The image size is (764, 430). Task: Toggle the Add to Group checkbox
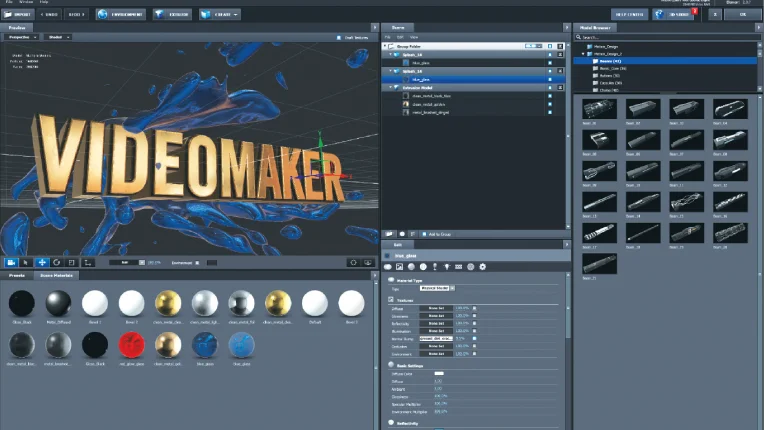tap(424, 234)
